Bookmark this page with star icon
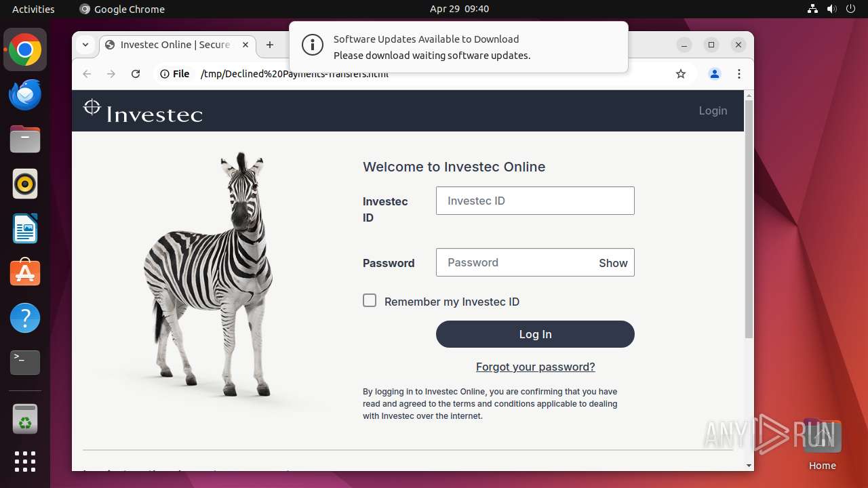The image size is (868, 488). pos(681,74)
